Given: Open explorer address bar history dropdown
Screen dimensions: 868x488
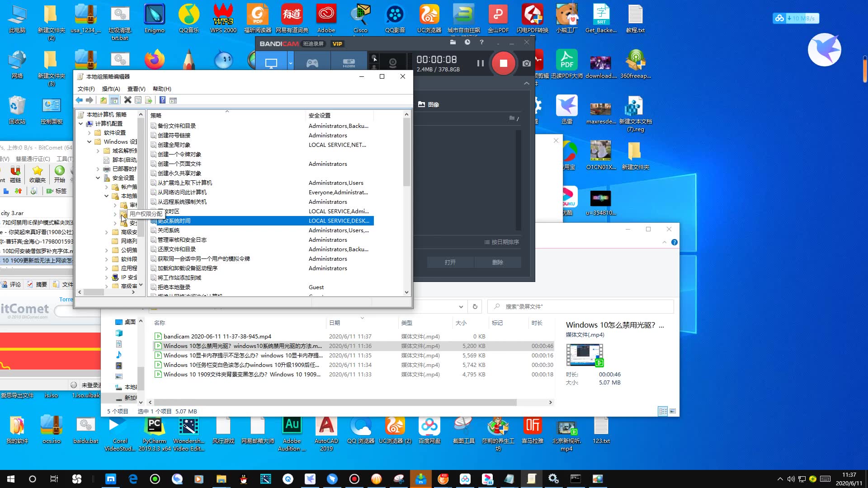Looking at the screenshot, I should pos(461,307).
